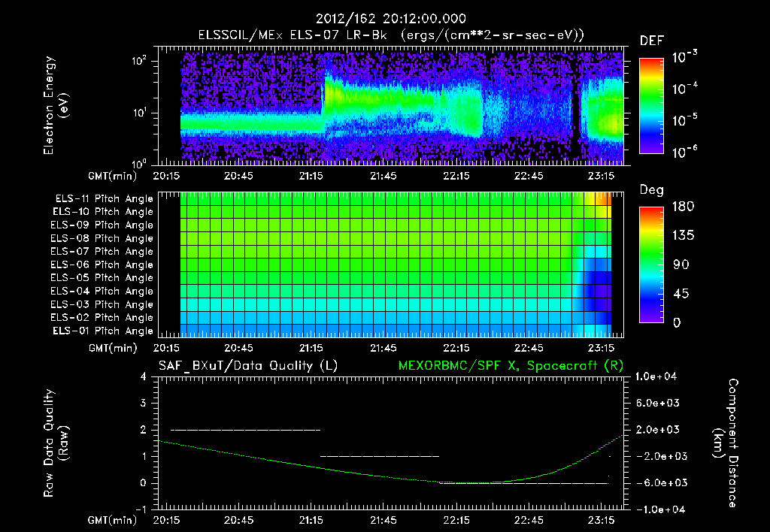
Task: Select the 'ELS-06 Pitch Angle' row label
Action: pyautogui.click(x=102, y=265)
